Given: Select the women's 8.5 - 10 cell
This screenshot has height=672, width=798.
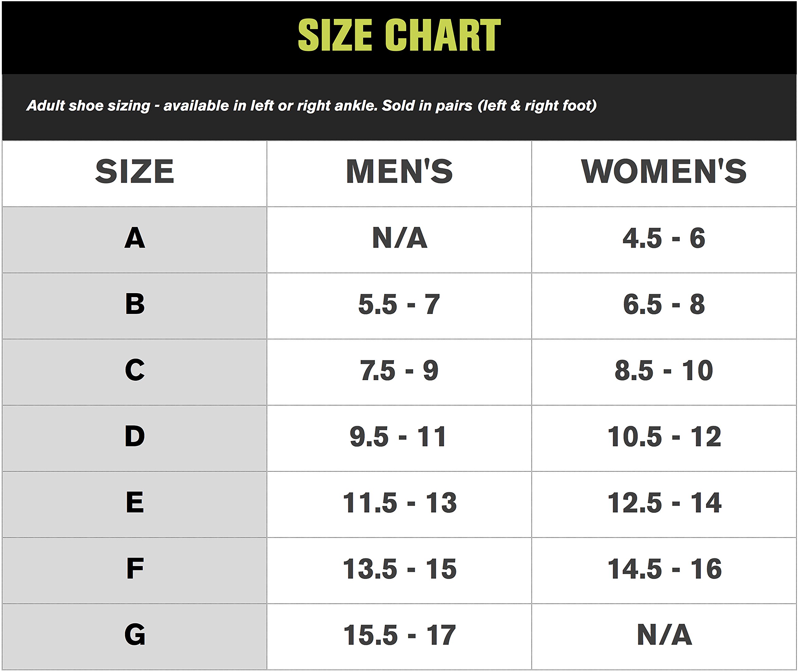Looking at the screenshot, I should click(663, 370).
